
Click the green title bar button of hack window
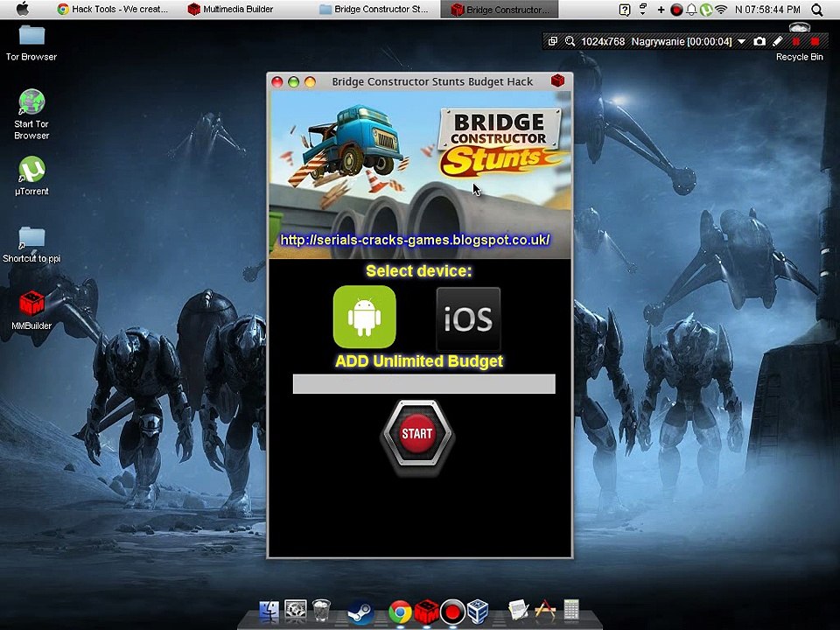pyautogui.click(x=294, y=81)
